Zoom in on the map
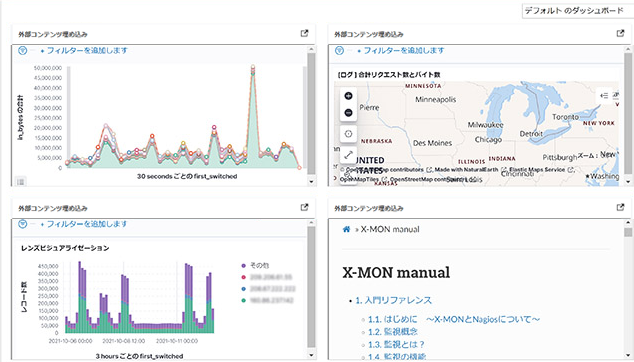The width and height of the screenshot is (634, 362). coord(348,96)
